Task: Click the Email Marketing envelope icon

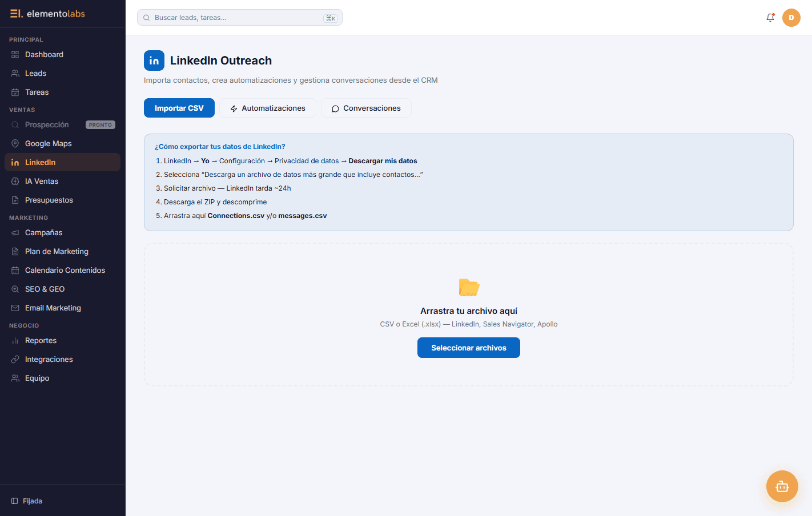Action: pos(15,308)
